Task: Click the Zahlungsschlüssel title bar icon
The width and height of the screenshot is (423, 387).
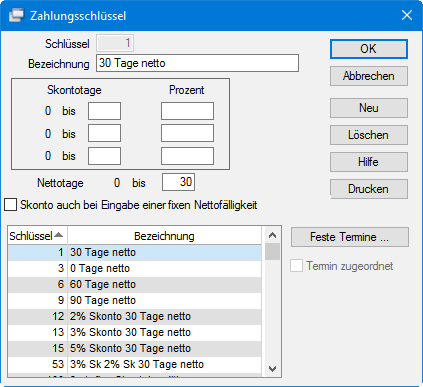Action: point(16,15)
